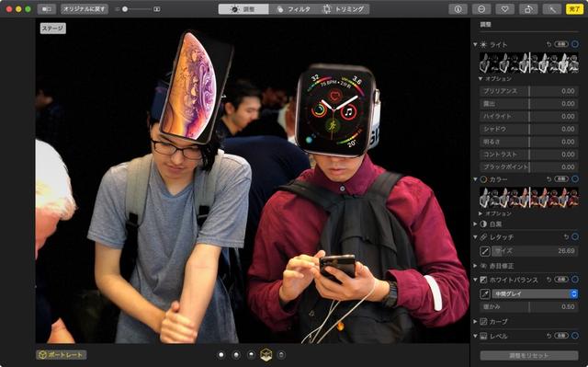Reset the カラー adjustment with undo arrow
The width and height of the screenshot is (588, 367).
(548, 179)
